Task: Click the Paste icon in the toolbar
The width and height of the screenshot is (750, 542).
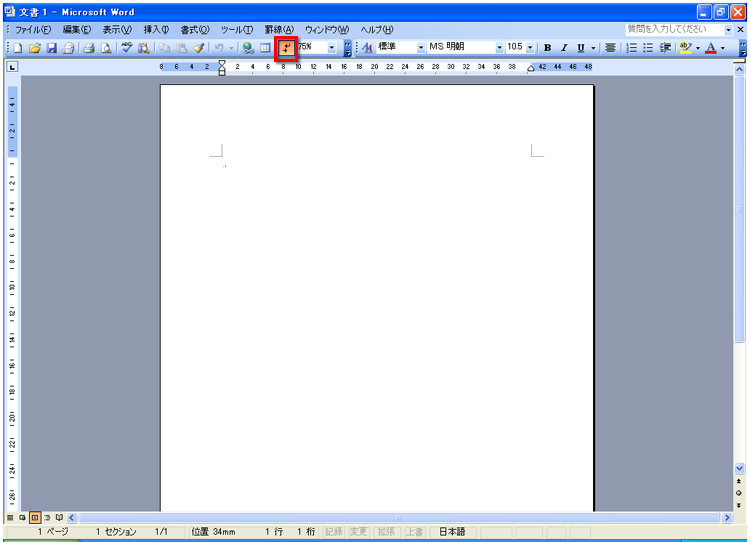Action: click(181, 48)
